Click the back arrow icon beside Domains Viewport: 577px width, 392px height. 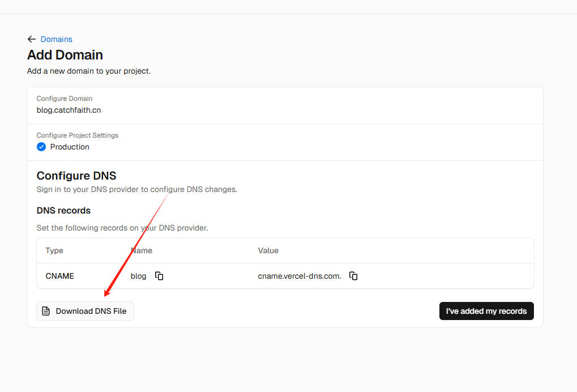tap(32, 39)
